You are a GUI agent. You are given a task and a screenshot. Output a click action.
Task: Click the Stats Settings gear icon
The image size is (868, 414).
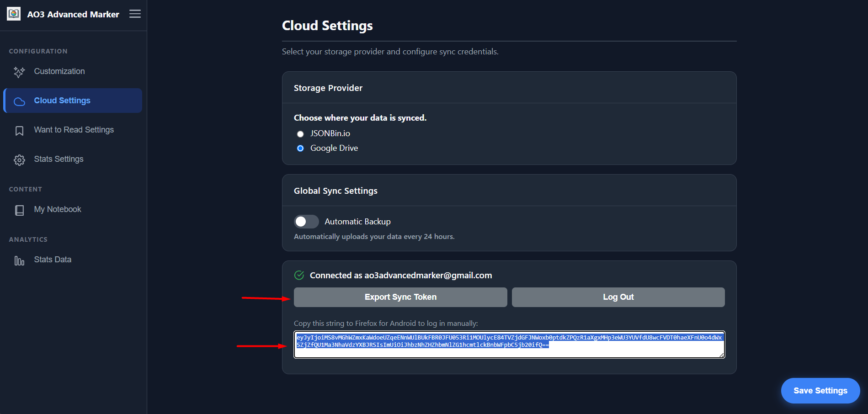(19, 160)
